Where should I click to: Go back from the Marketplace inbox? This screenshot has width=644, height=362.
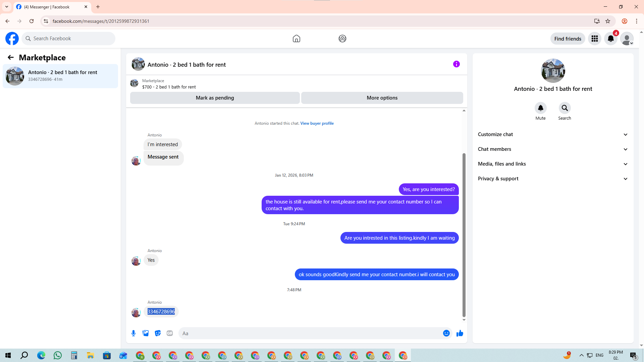tap(11, 58)
